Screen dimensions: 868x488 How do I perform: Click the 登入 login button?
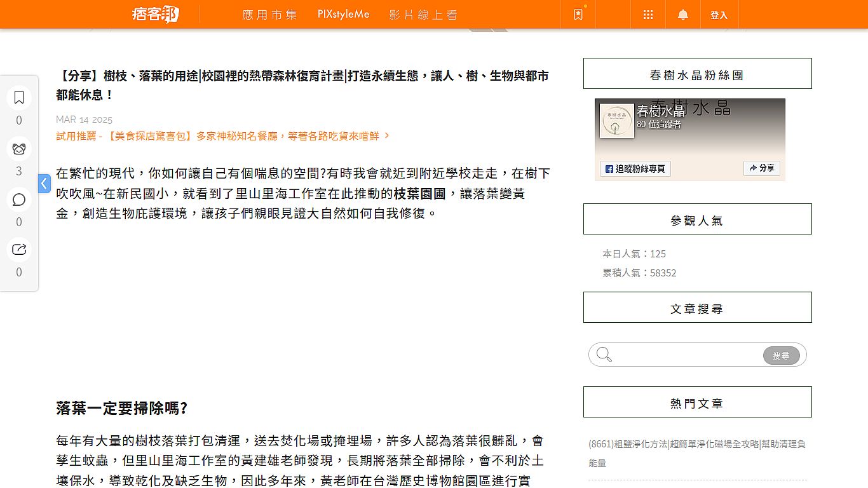coord(719,15)
